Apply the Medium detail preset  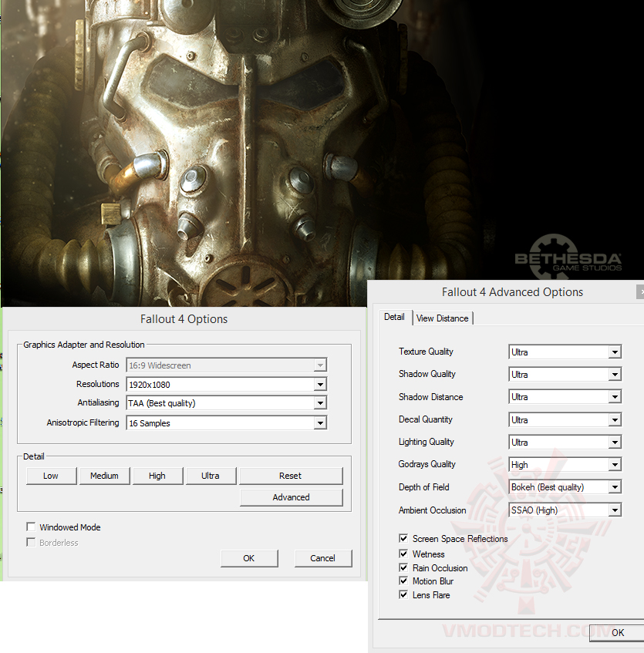(x=104, y=476)
